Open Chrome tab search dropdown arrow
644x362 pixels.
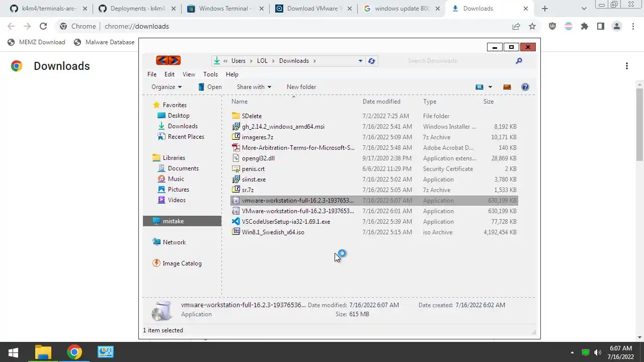584,9
